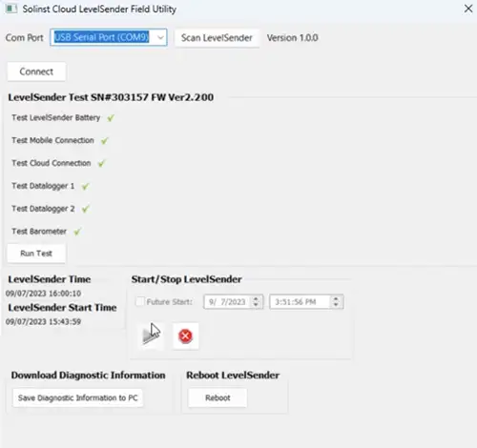The width and height of the screenshot is (477, 448).
Task: Click the Run Test button
Action: (x=36, y=254)
